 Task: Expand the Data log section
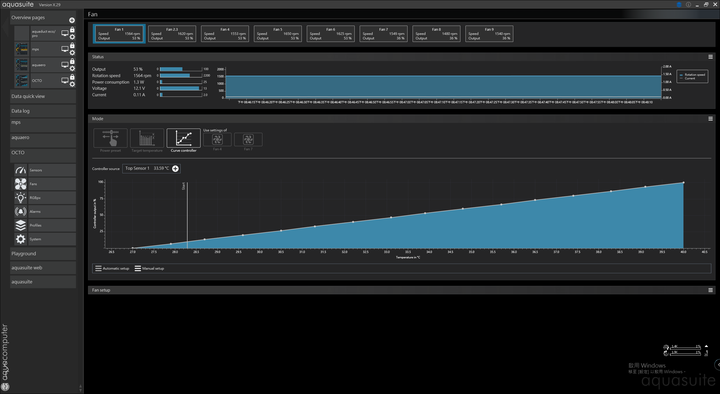pos(43,111)
